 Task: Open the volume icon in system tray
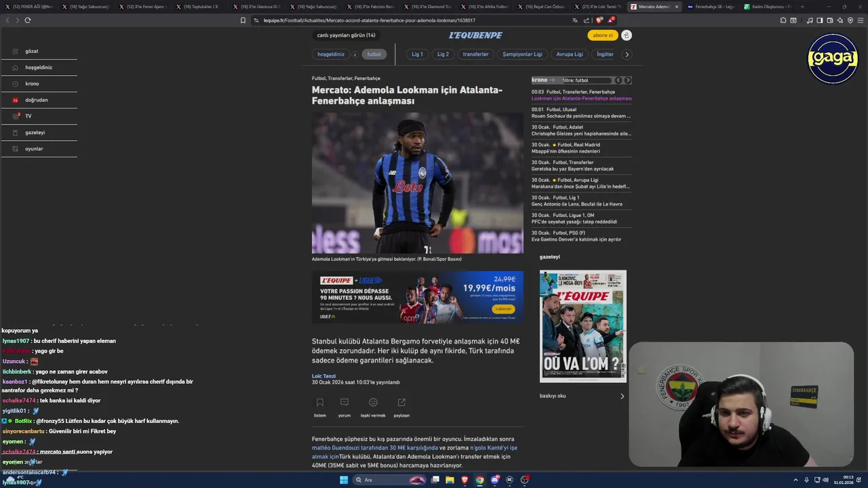[825, 480]
